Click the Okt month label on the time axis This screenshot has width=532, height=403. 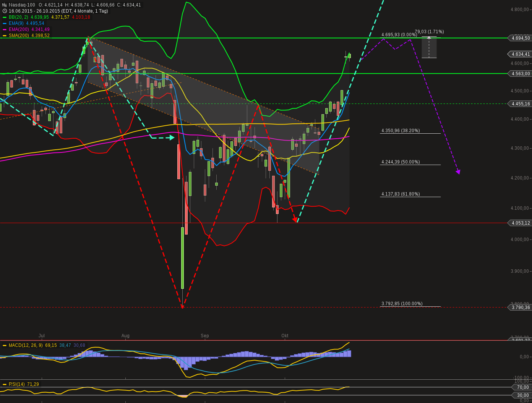coord(285,336)
